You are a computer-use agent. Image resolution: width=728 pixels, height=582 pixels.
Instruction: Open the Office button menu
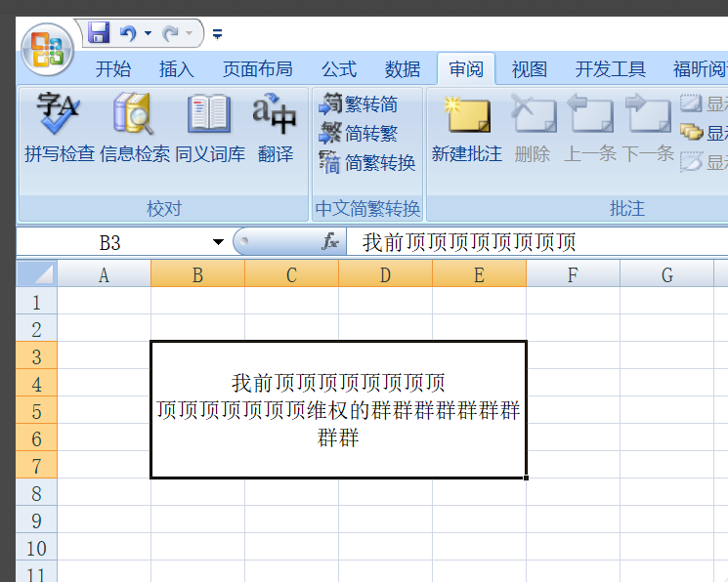tap(47, 50)
